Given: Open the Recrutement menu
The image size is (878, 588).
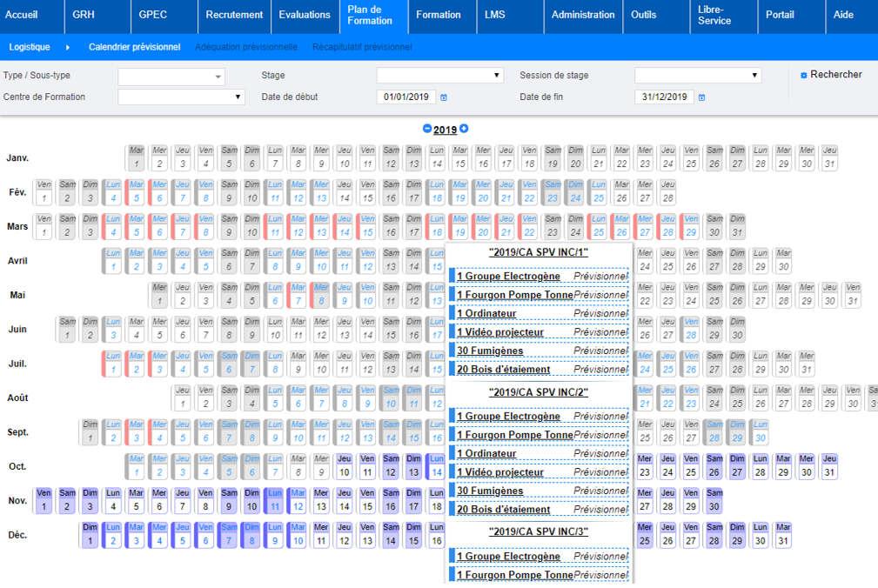Looking at the screenshot, I should tap(235, 15).
